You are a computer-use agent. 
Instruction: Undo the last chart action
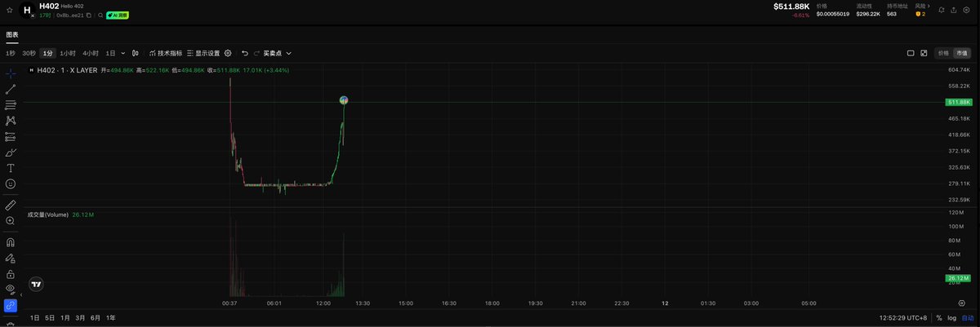click(245, 53)
